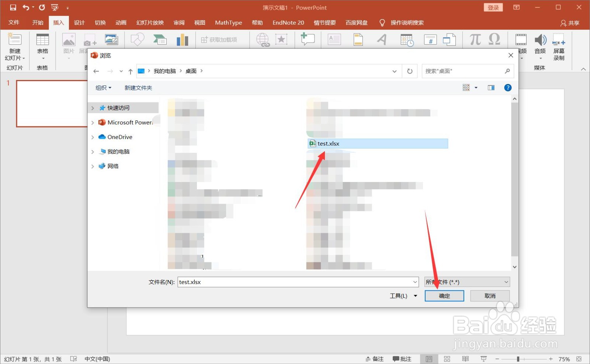
Task: Open the EndNote 20 tab
Action: click(288, 22)
